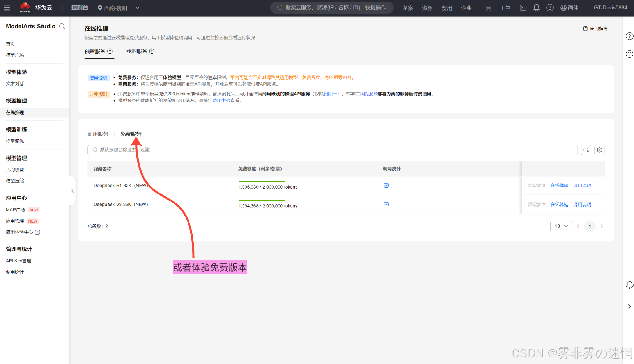The width and height of the screenshot is (634, 364).
Task: Click DeepSeek-V3-32K quota progress bar
Action: coord(262,201)
